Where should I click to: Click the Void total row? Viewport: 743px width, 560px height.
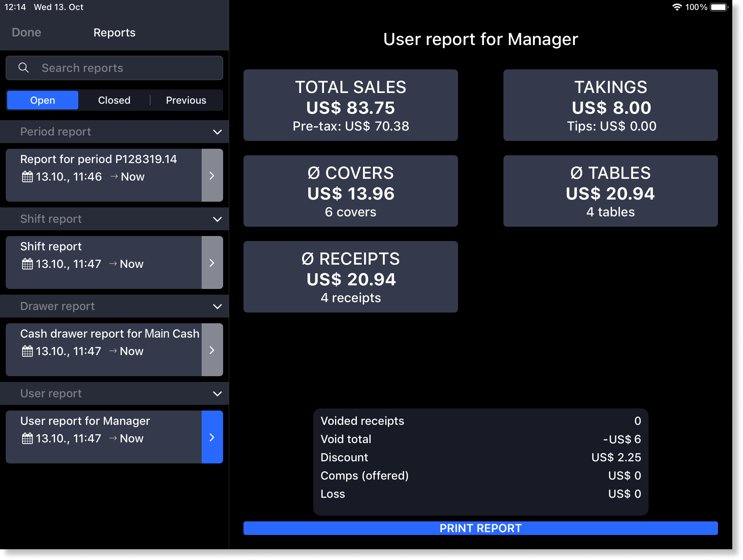pyautogui.click(x=481, y=439)
